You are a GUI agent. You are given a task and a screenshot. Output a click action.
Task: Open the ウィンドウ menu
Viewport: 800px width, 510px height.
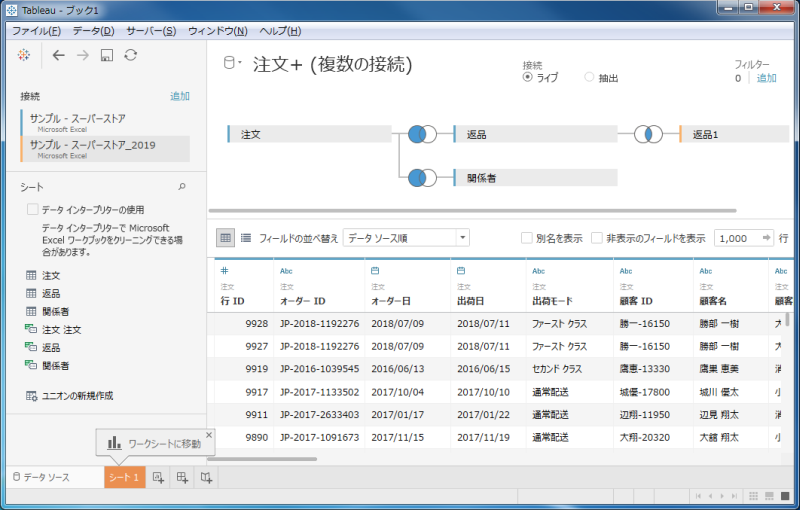tap(218, 31)
